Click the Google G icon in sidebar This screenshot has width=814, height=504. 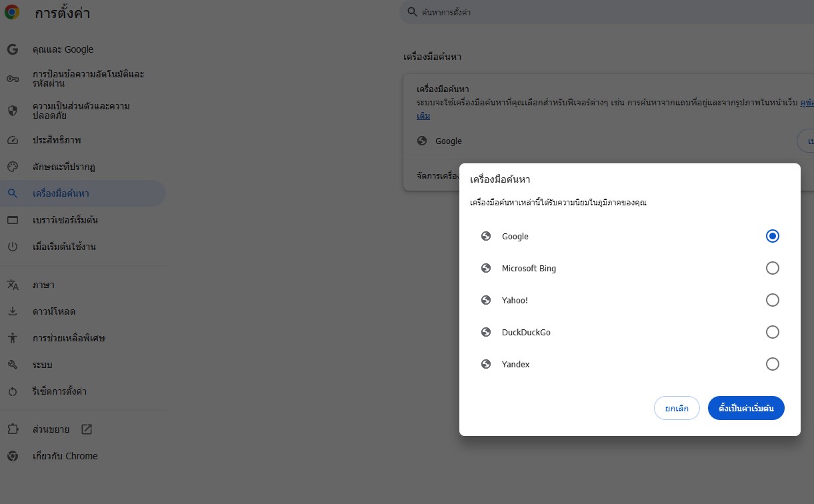(12, 49)
